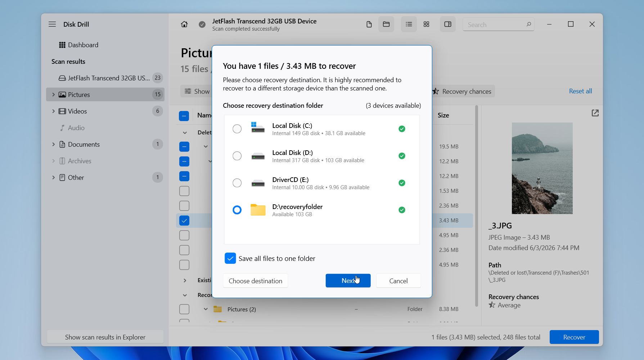The image size is (644, 360).
Task: Click the _3.JPG preview thumbnail
Action: point(542,168)
